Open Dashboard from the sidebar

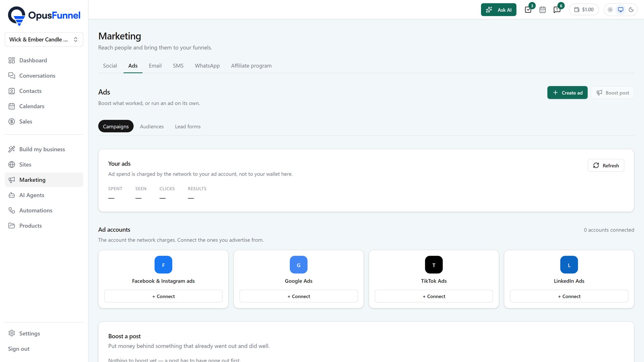[x=44, y=60]
